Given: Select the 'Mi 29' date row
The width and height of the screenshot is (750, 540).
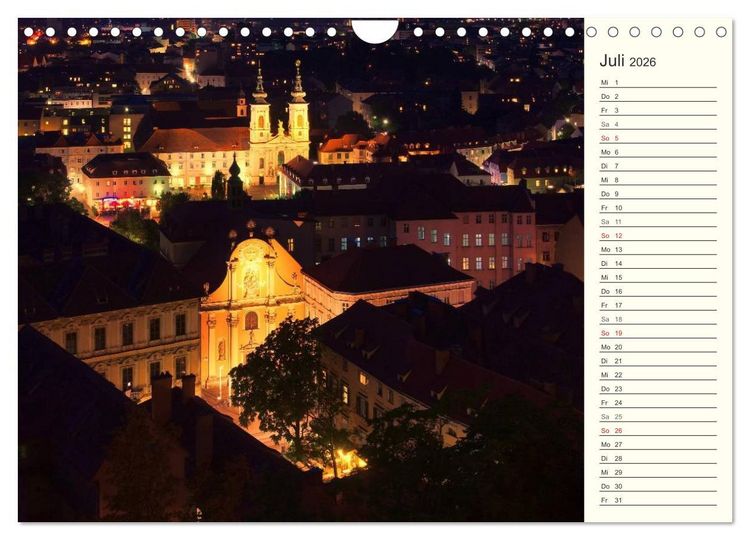Looking at the screenshot, I should [x=658, y=472].
